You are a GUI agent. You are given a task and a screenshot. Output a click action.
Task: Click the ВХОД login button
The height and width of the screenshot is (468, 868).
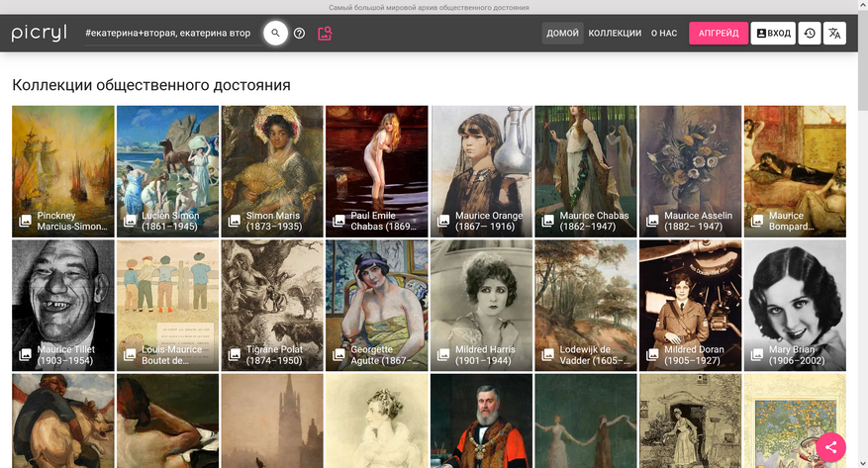[x=773, y=34]
